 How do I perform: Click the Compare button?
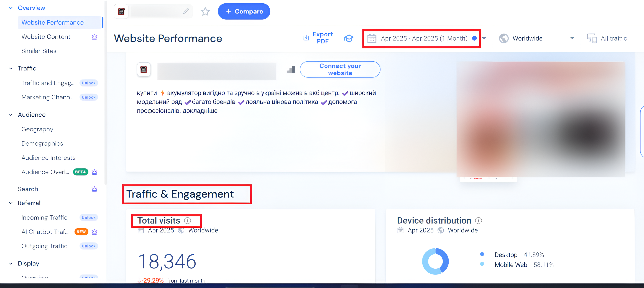pos(244,11)
